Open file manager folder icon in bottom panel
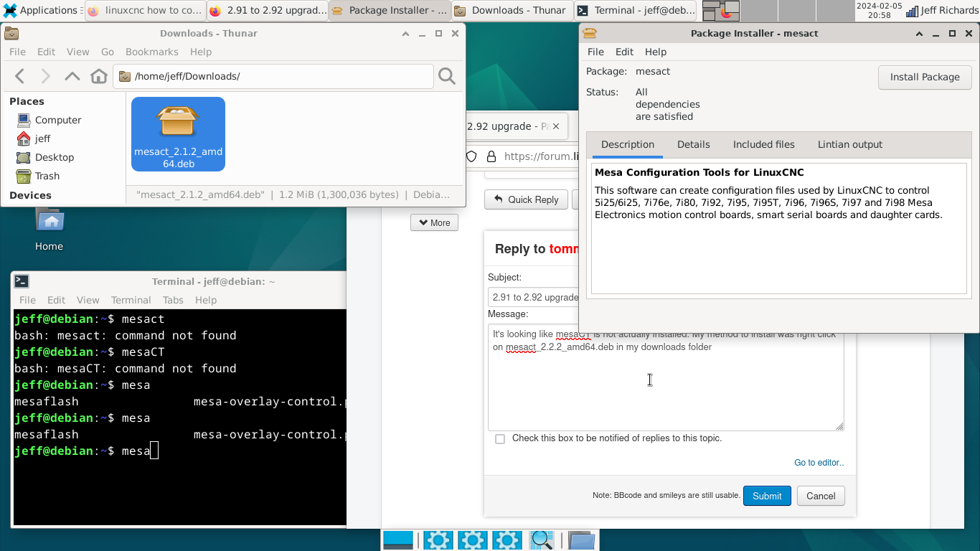Image resolution: width=980 pixels, height=551 pixels. (x=582, y=540)
